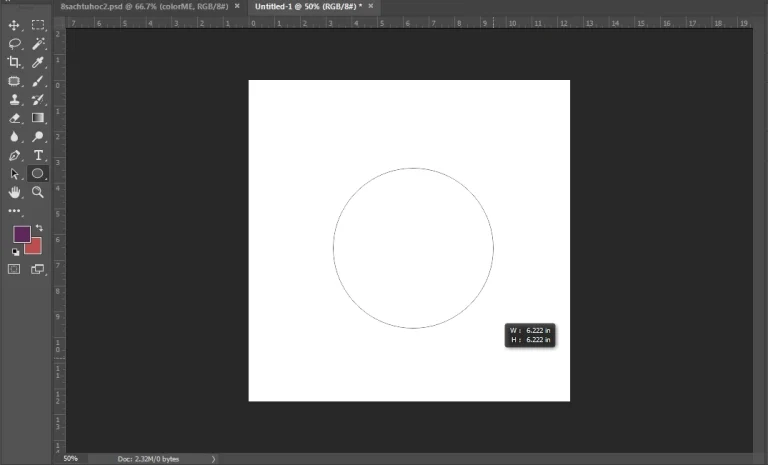Select the Crop tool
The width and height of the screenshot is (768, 465).
click(x=14, y=62)
